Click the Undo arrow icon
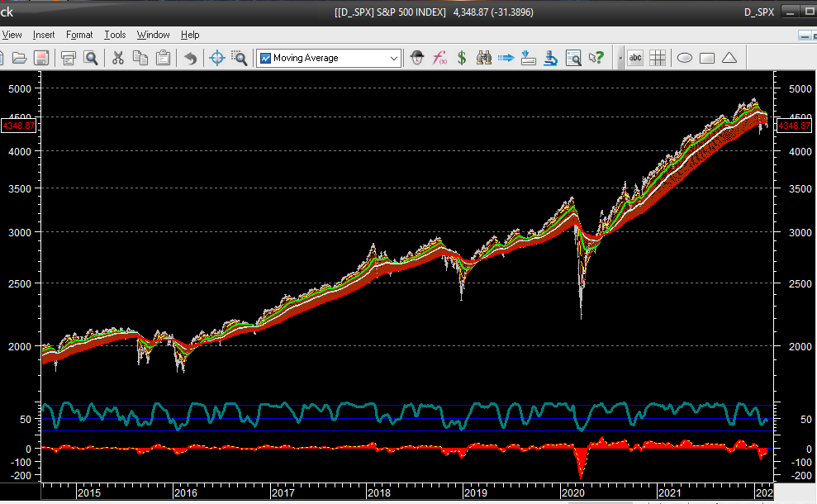 coord(191,58)
